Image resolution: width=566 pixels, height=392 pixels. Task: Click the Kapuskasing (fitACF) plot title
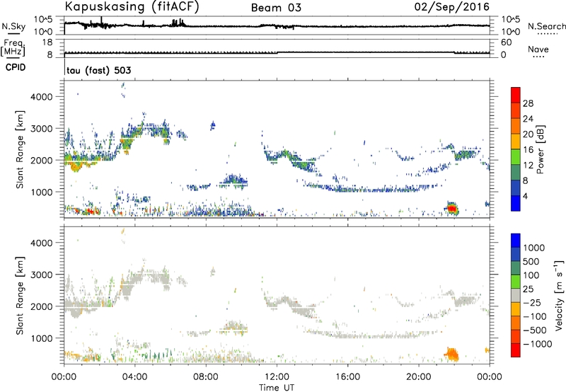point(132,7)
